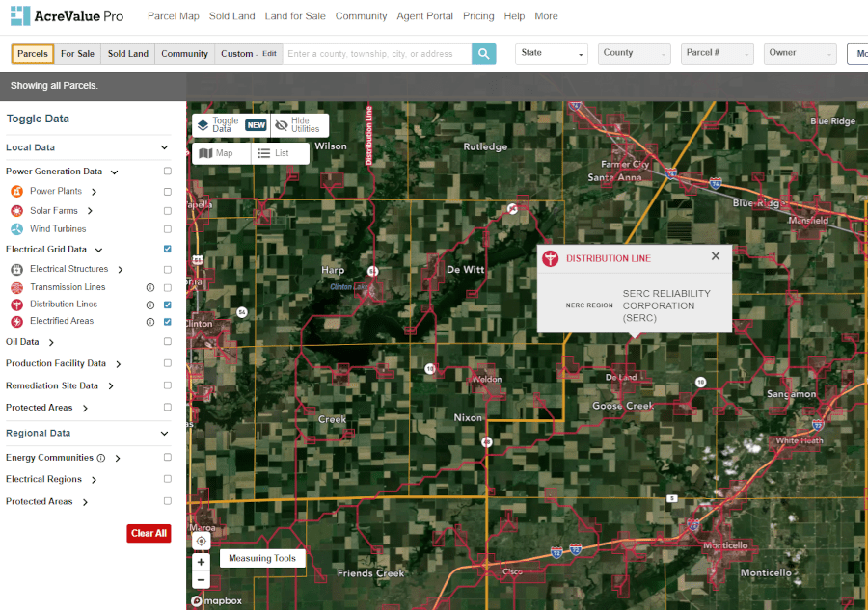Uncheck the Electrified Areas layer
Screen dimensions: 868x610
click(x=167, y=321)
